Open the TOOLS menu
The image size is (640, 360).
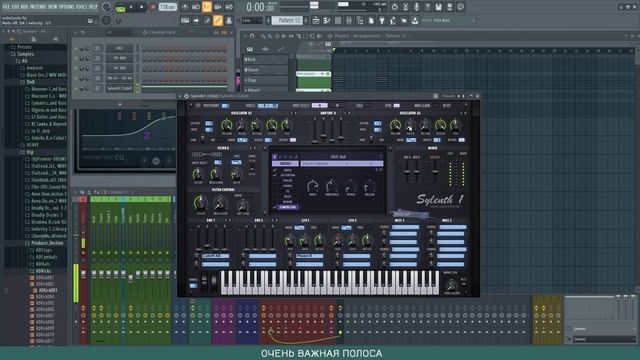click(82, 7)
